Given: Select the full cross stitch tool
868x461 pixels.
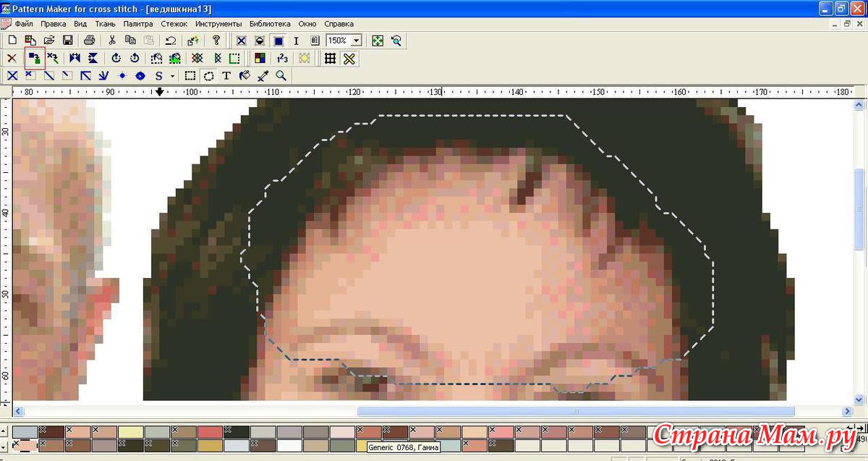Looking at the screenshot, I should click(12, 76).
